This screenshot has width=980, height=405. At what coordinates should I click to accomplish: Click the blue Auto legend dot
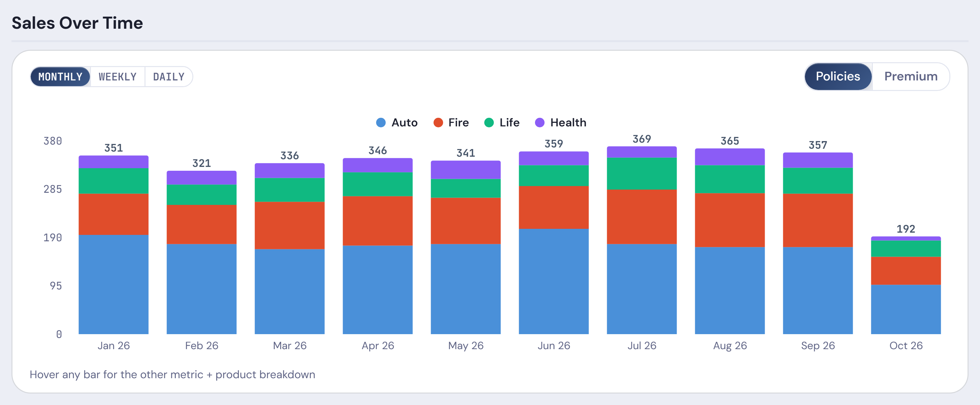381,123
